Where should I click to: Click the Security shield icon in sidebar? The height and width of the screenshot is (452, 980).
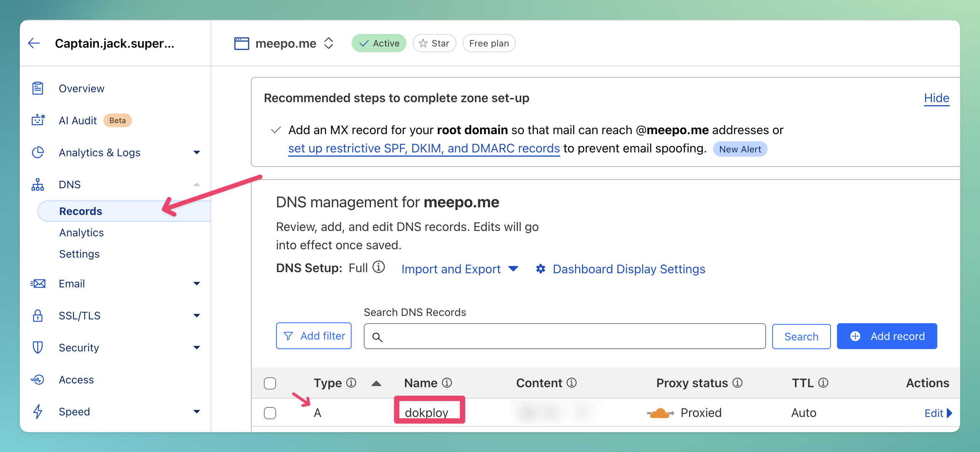[x=39, y=348]
